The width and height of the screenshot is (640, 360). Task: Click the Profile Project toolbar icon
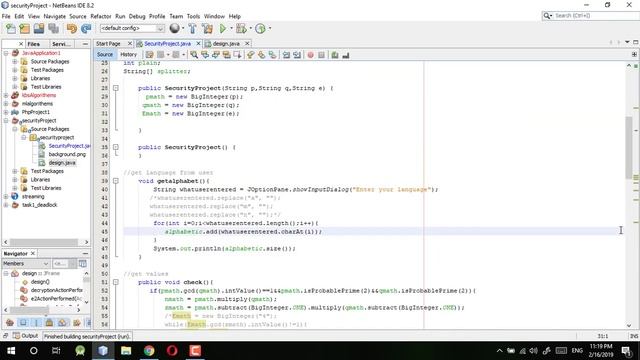point(260,28)
